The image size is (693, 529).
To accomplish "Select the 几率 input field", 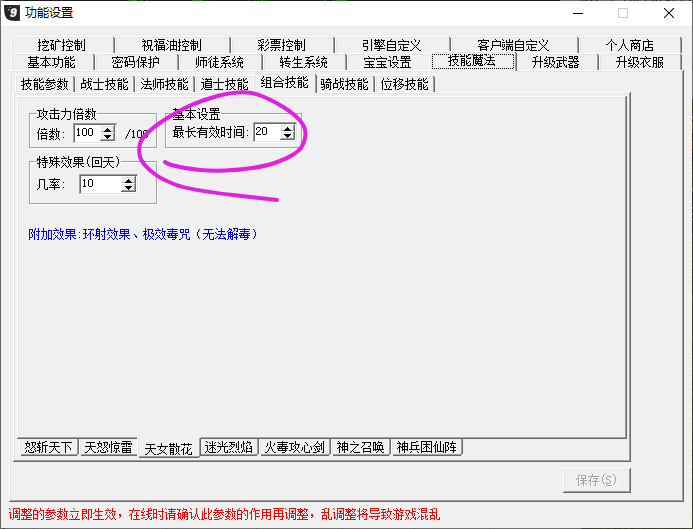I will coord(99,184).
